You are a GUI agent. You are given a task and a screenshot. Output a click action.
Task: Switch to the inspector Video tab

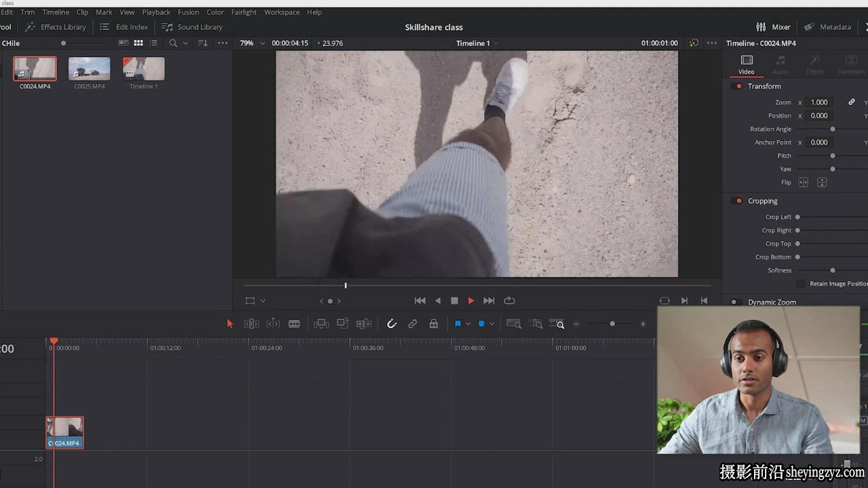pyautogui.click(x=746, y=65)
